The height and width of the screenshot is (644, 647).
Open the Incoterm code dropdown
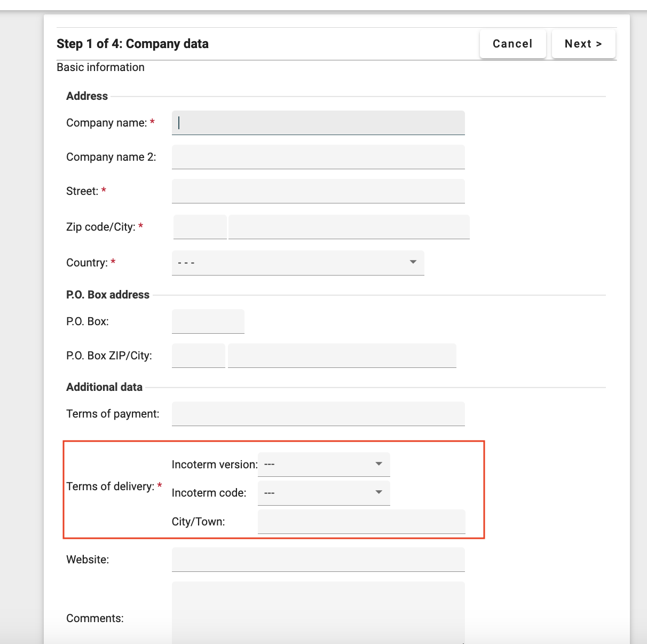click(x=323, y=492)
